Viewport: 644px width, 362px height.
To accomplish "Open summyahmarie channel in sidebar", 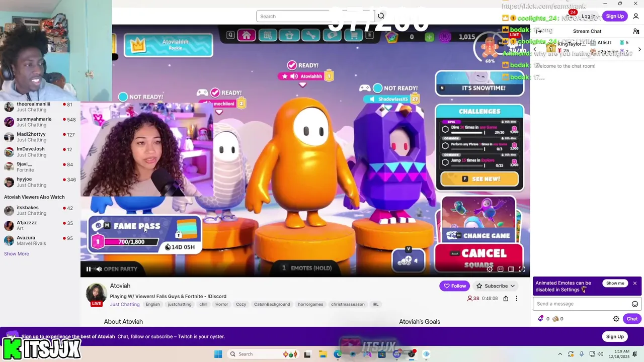I will 40,122.
